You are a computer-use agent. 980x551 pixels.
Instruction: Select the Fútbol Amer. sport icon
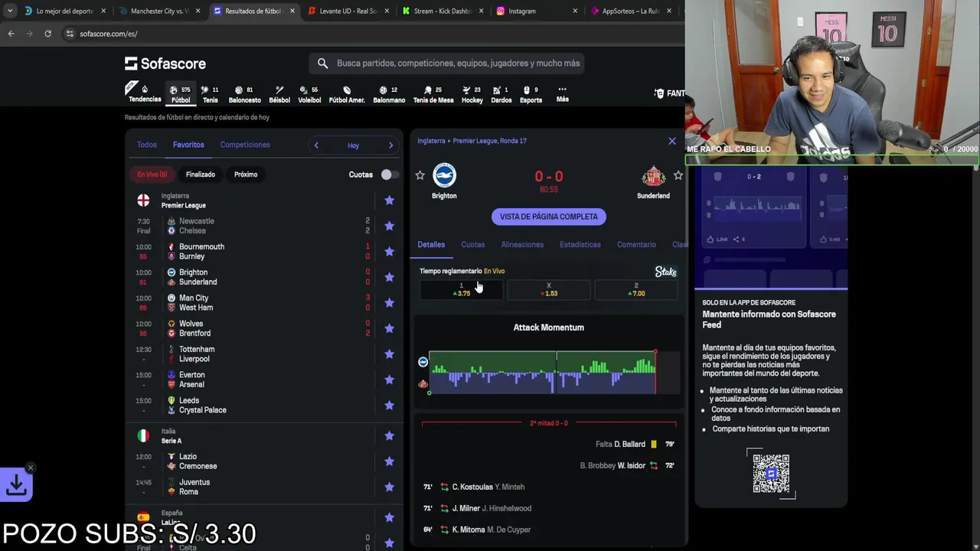(x=347, y=93)
